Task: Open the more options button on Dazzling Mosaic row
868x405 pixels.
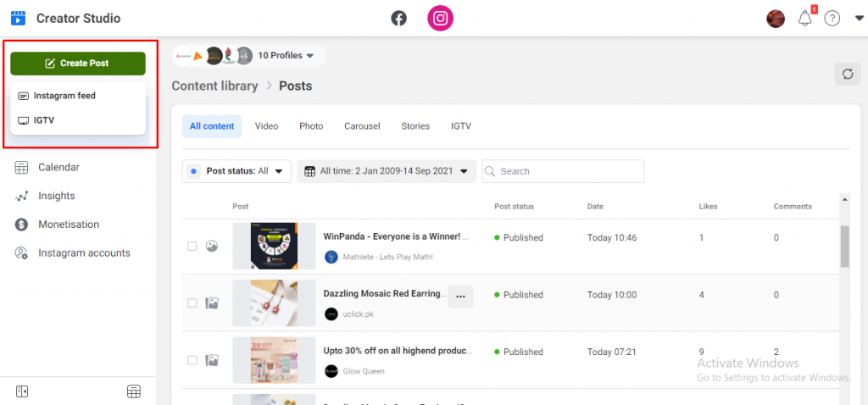Action: pos(460,297)
